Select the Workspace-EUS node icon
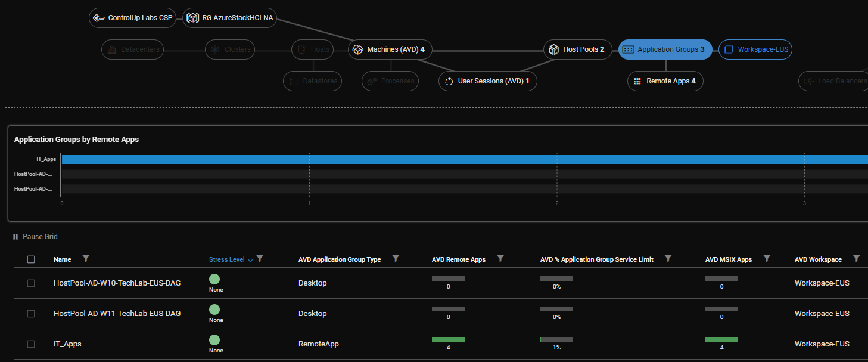The height and width of the screenshot is (362, 868). pyautogui.click(x=728, y=49)
